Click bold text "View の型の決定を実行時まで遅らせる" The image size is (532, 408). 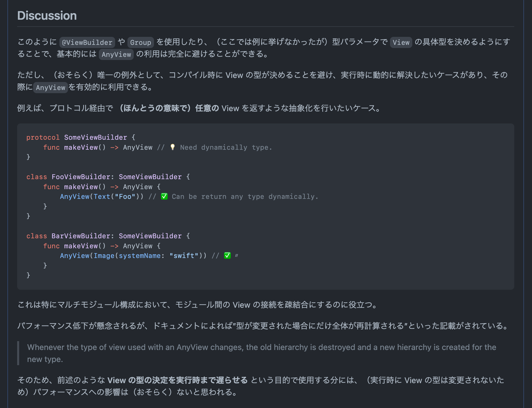pos(177,380)
